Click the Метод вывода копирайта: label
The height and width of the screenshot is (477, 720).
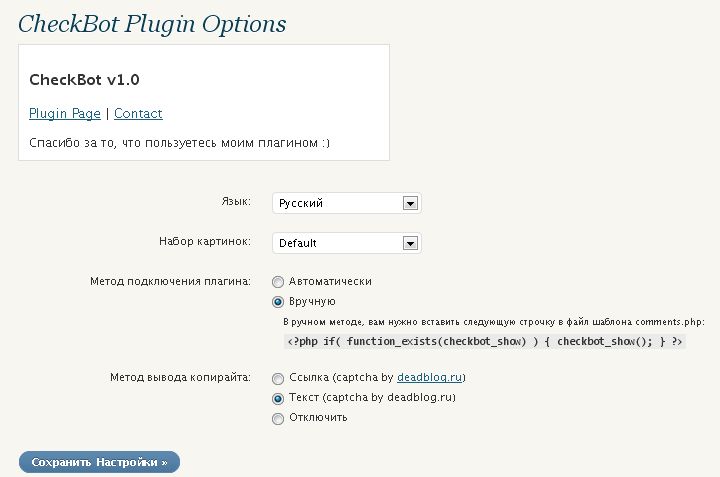click(180, 377)
